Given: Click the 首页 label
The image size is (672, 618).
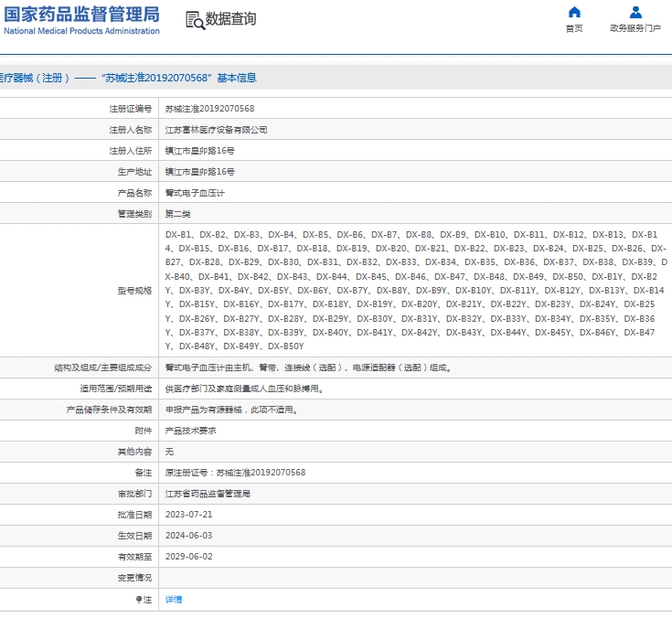Looking at the screenshot, I should (x=574, y=28).
